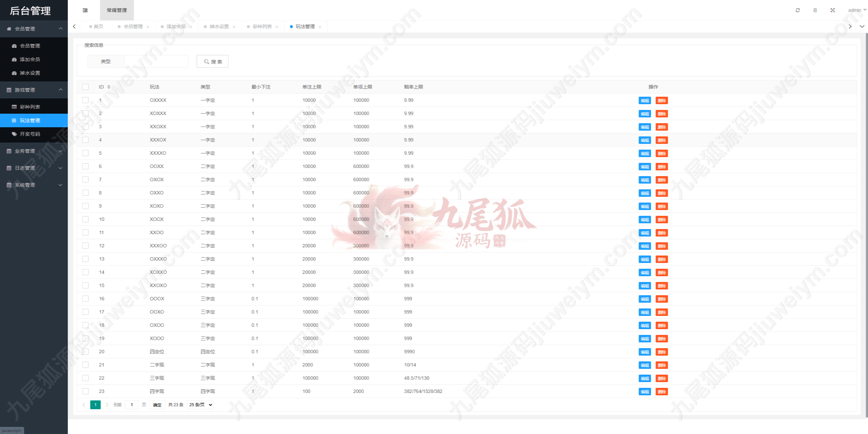Click 编辑 button for row ID 1
This screenshot has width=868, height=434.
click(x=645, y=100)
